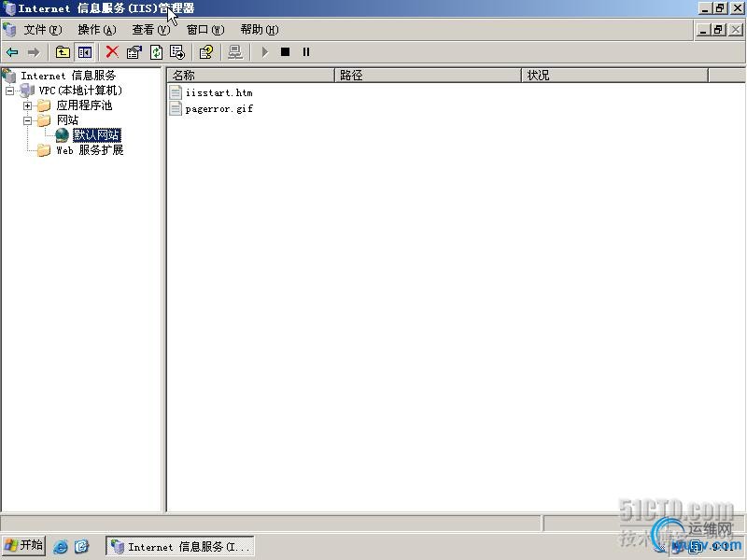Click the quick launch icon right of Internet Explorer
Screen dimensions: 747x560
pos(82,546)
